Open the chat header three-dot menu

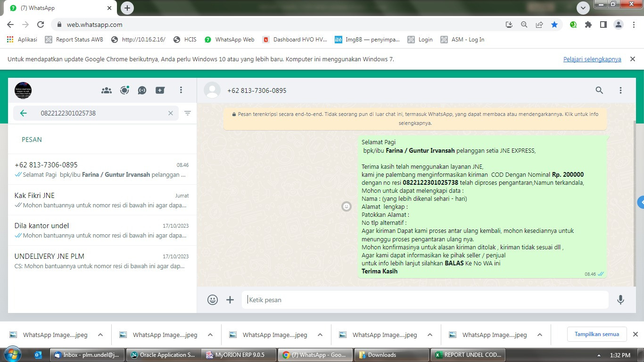(620, 90)
